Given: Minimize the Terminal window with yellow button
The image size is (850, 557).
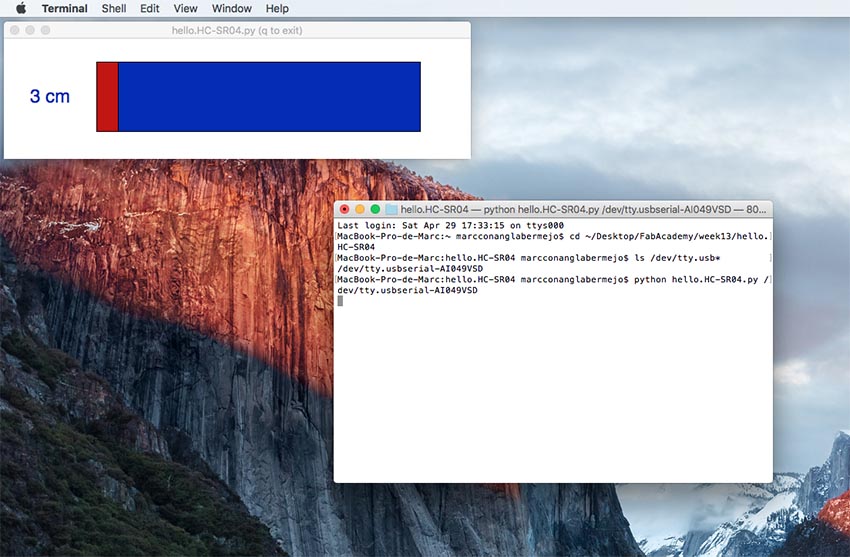Looking at the screenshot, I should (359, 209).
